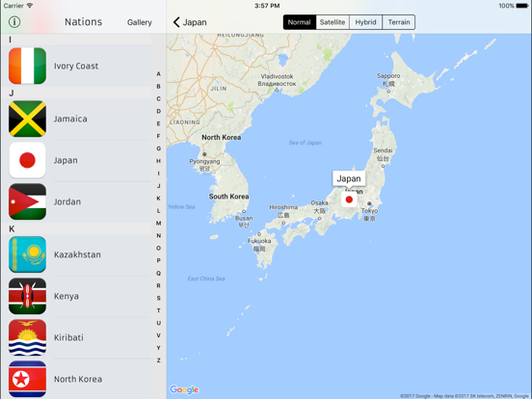Select Kenya in the nations list

point(66,296)
